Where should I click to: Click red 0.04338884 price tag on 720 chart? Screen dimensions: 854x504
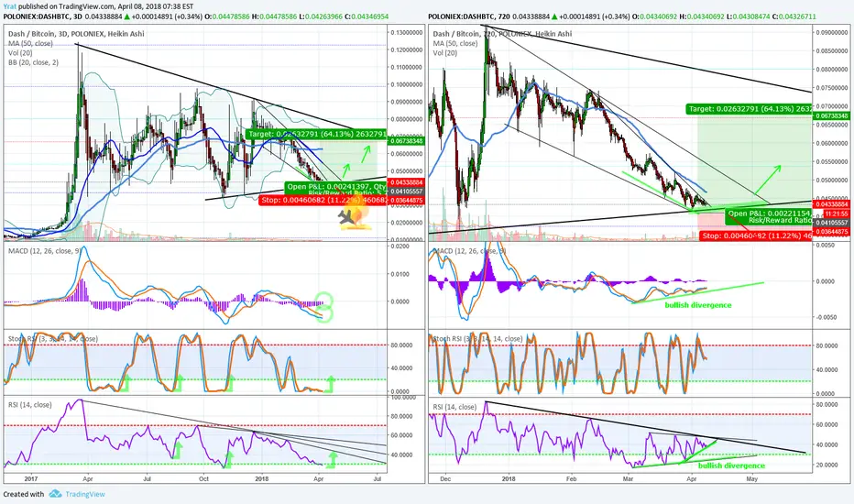coord(832,204)
